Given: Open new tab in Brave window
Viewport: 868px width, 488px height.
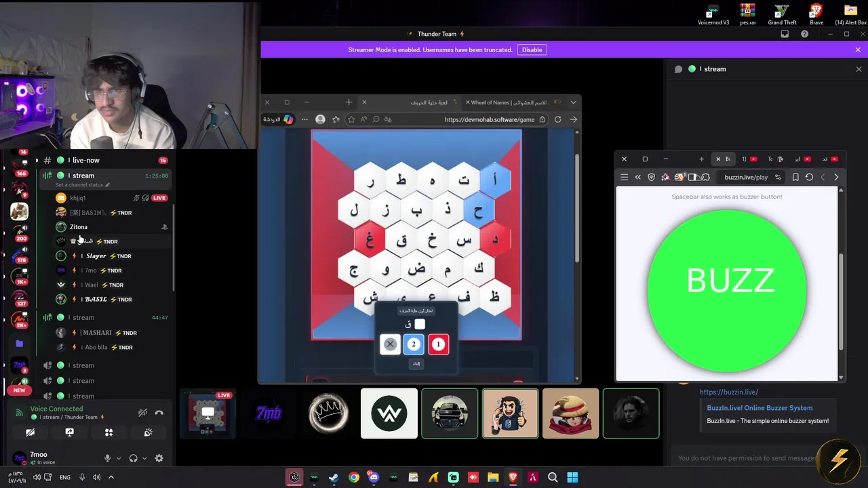Looking at the screenshot, I should (701, 159).
